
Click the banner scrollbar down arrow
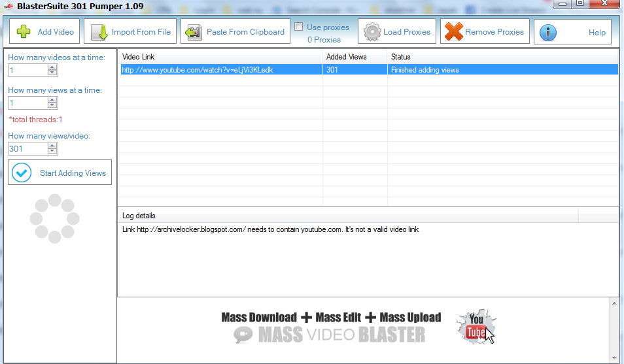(614, 357)
